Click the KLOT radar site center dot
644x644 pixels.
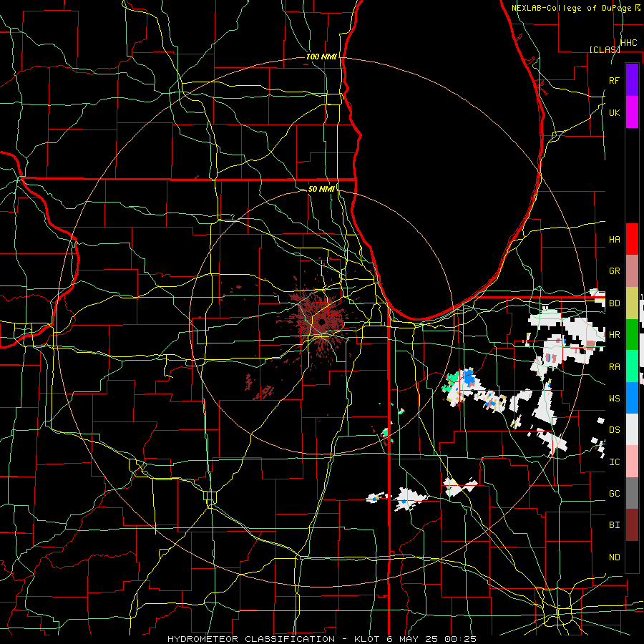321,321
